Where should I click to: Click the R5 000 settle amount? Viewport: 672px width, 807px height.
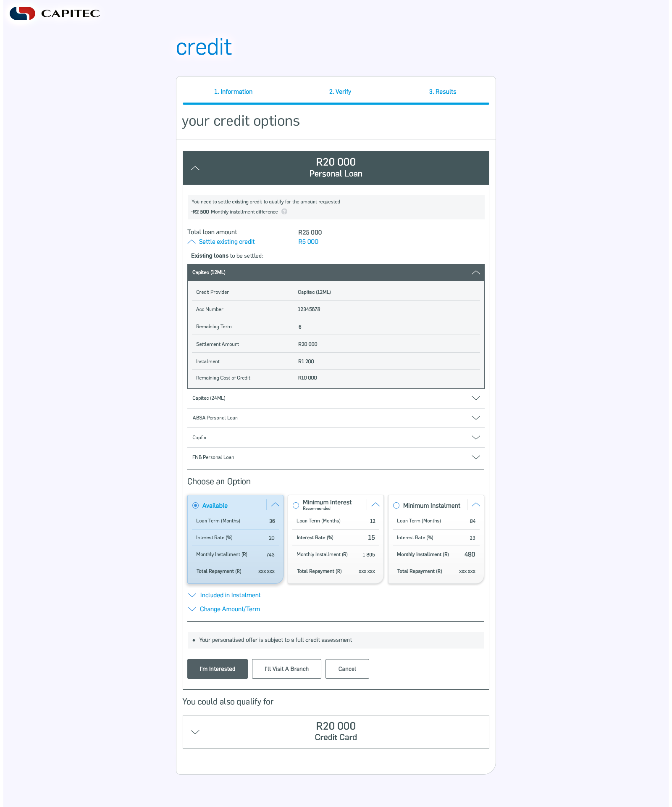point(308,242)
